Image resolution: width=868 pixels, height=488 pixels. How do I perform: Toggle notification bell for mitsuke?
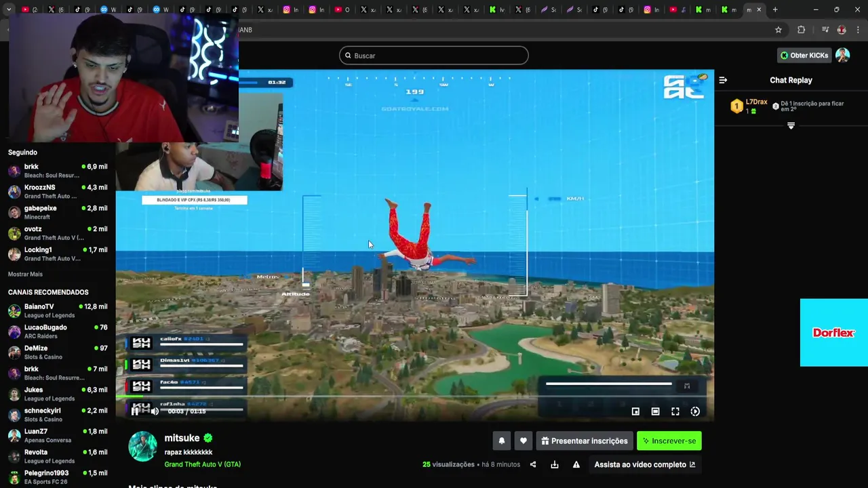coord(502,441)
